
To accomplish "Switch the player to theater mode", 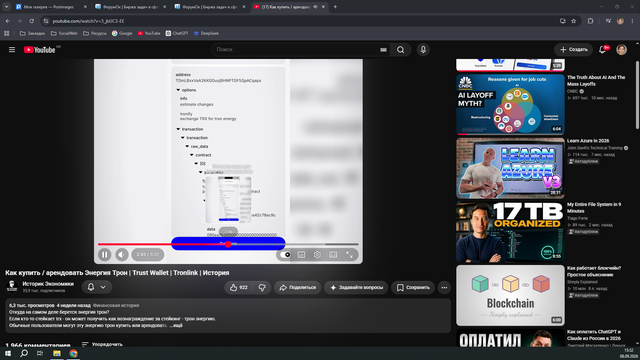I will coord(333,255).
